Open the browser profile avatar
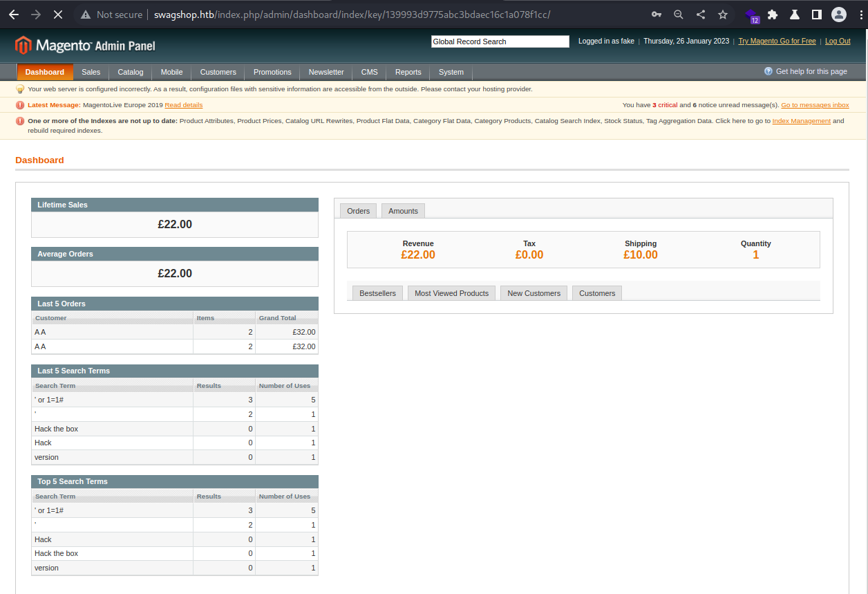This screenshot has height=594, width=868. (x=839, y=15)
